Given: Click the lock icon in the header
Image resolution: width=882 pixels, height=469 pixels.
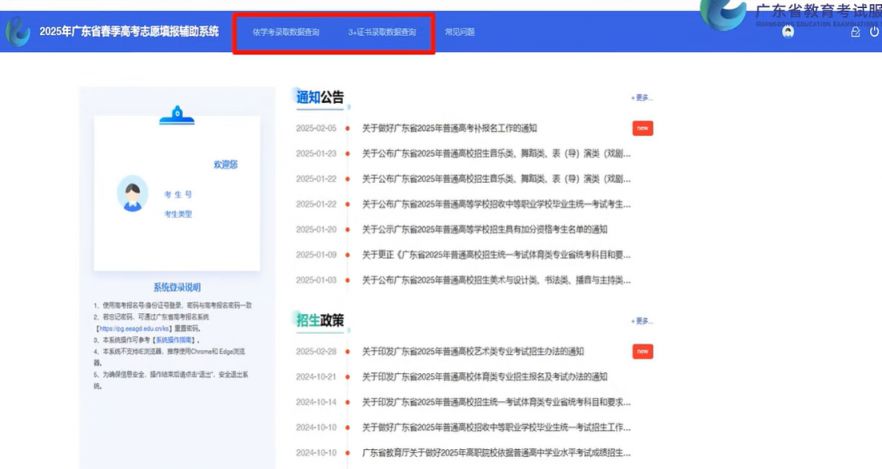Looking at the screenshot, I should tap(855, 32).
